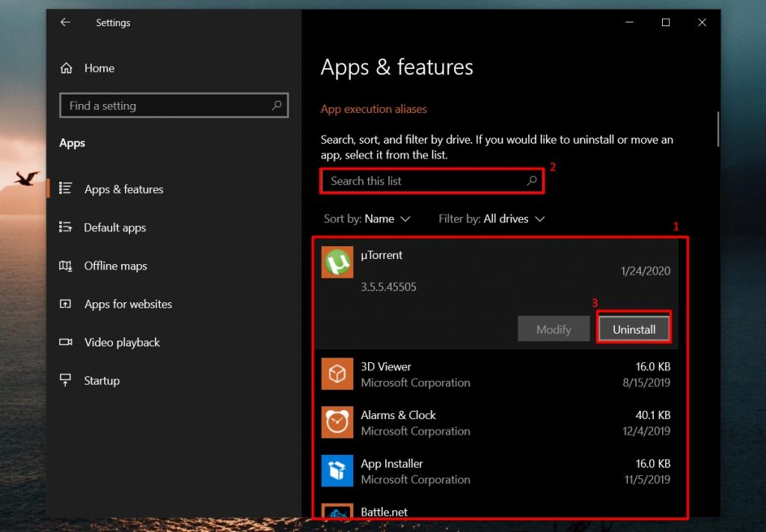Open Default apps settings
This screenshot has width=766, height=532.
pos(114,227)
